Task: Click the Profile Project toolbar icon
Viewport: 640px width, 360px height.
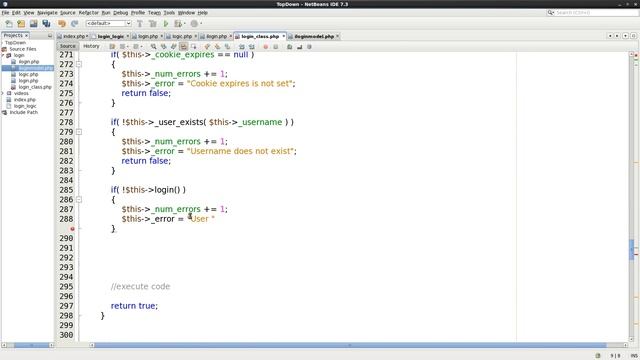Action: (x=194, y=24)
